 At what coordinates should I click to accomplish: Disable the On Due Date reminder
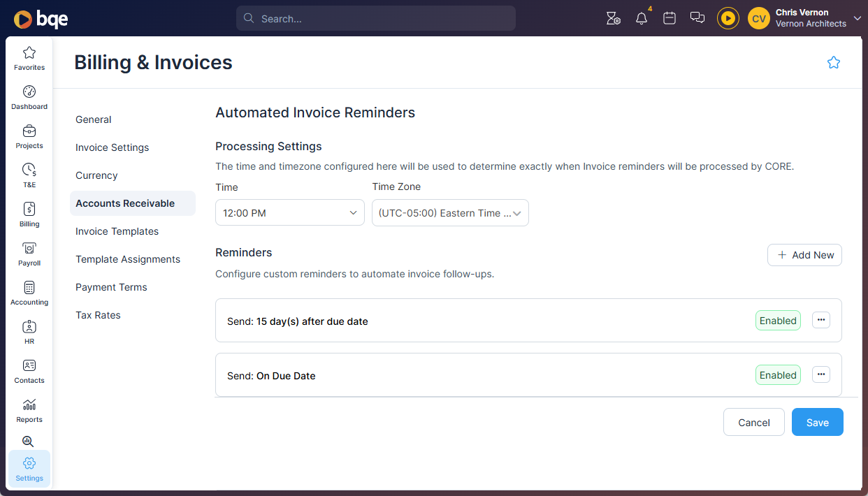[x=778, y=374]
